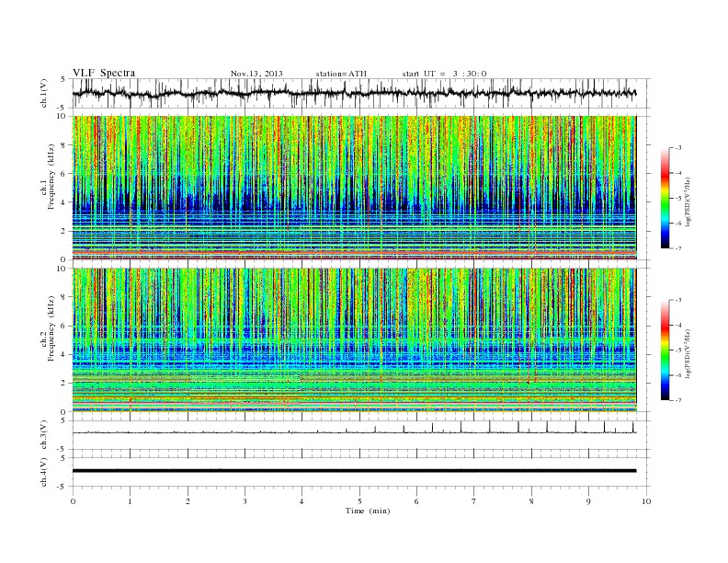The width and height of the screenshot is (728, 563).
Task: Click the "10" tick on the time axis
Action: pos(646,501)
